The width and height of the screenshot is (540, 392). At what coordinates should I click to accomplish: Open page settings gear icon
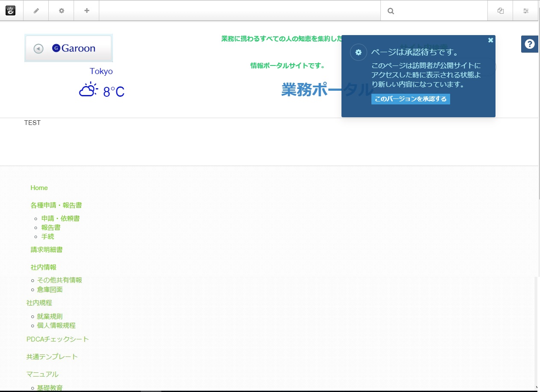click(x=62, y=11)
